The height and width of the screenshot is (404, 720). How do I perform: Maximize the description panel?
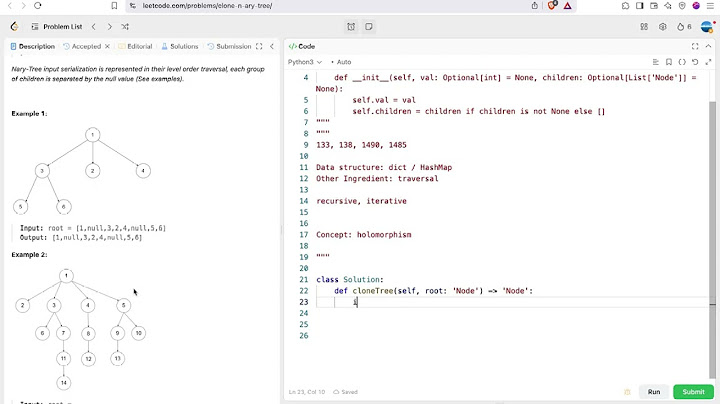[259, 46]
